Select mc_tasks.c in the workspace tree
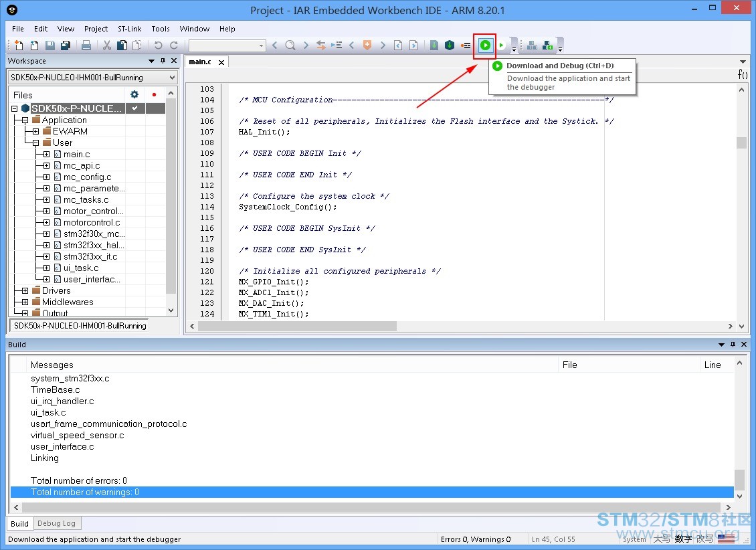This screenshot has height=550, width=756. coord(86,199)
